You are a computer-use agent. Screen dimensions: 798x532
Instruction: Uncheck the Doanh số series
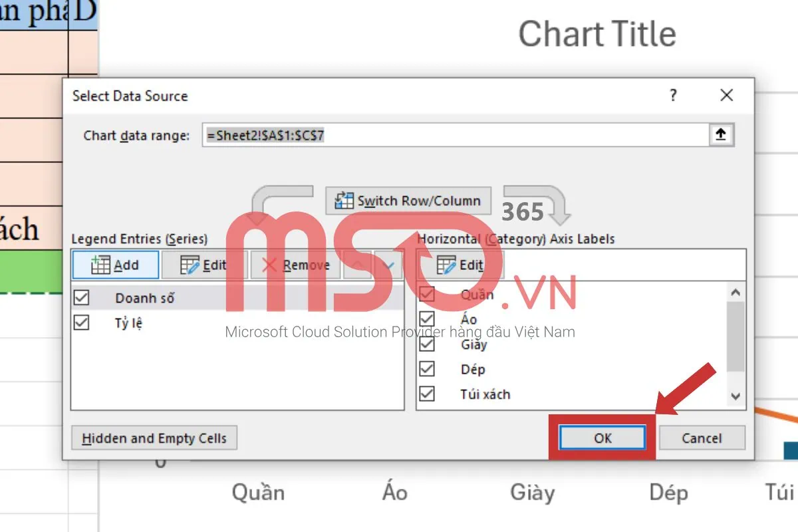[81, 298]
